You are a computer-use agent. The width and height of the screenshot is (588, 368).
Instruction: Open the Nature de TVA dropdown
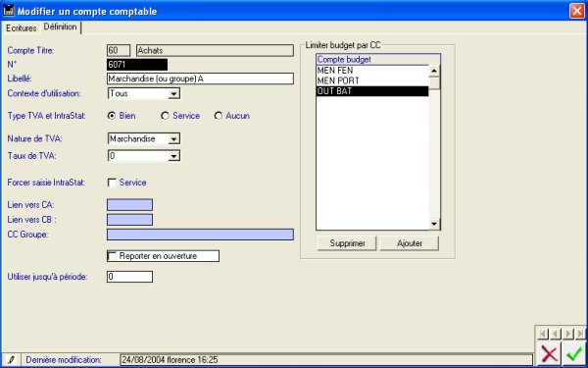[x=173, y=139]
